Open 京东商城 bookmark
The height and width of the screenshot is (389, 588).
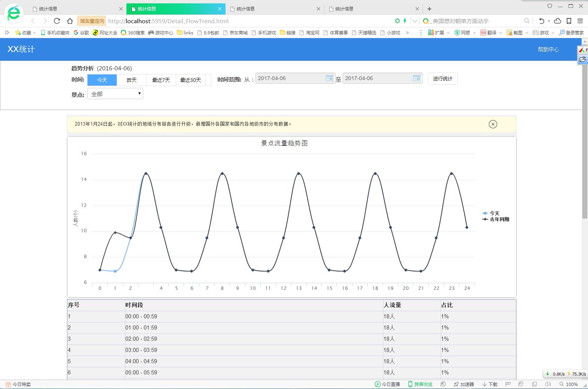tap(235, 33)
